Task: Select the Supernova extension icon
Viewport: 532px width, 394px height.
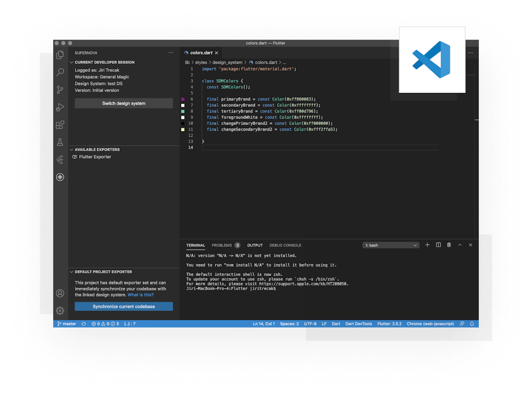Action: click(60, 177)
